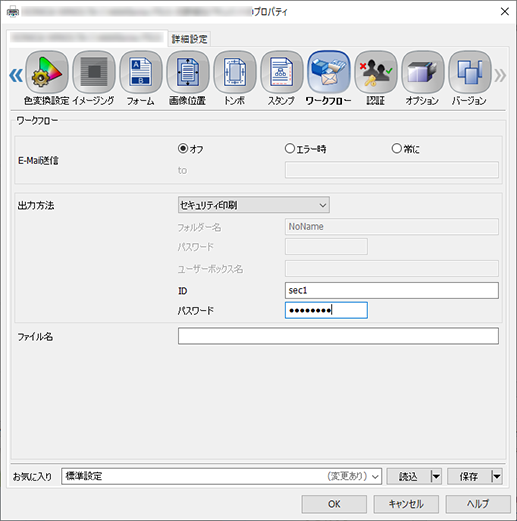Select the スタンプ stamp icon

(x=282, y=72)
